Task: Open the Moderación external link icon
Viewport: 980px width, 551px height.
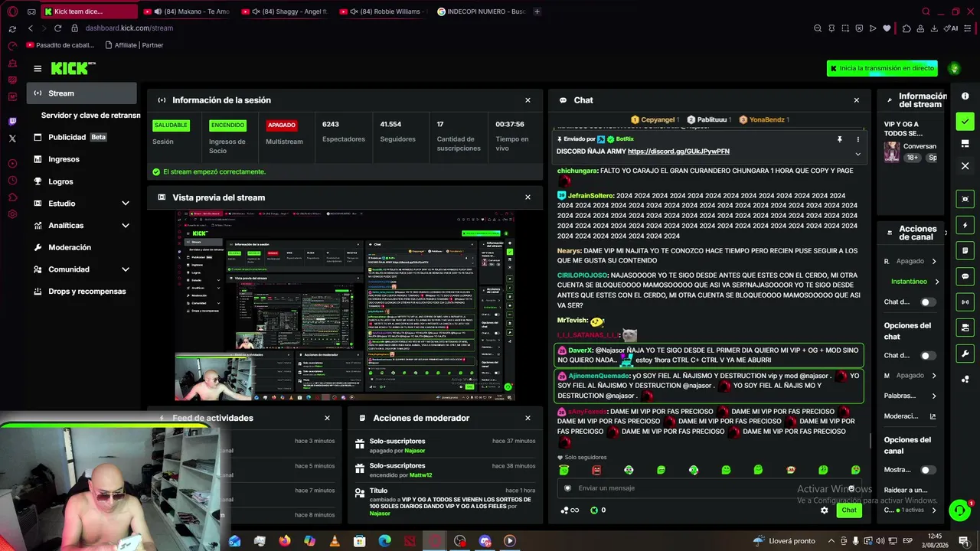Action: pyautogui.click(x=933, y=416)
